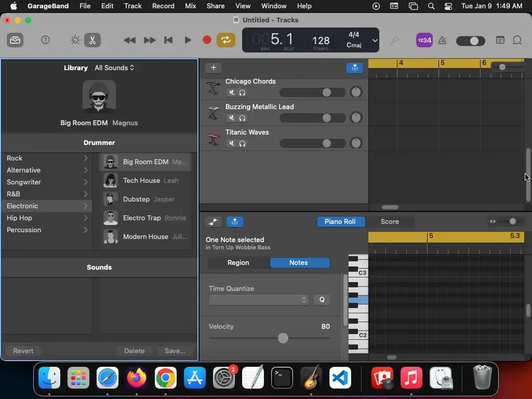The width and height of the screenshot is (532, 399).
Task: Go to beginning of project
Action: tap(168, 40)
